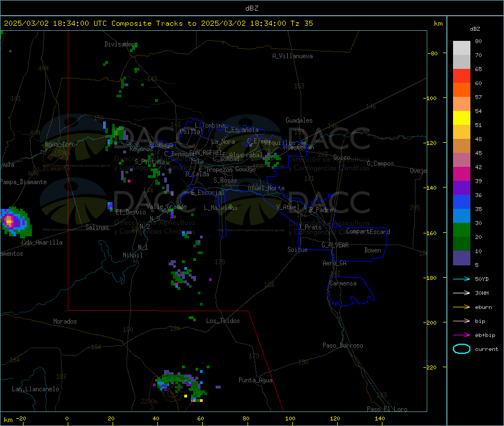
Task: Click the 60 km horizontal axis tick
Action: (x=200, y=418)
